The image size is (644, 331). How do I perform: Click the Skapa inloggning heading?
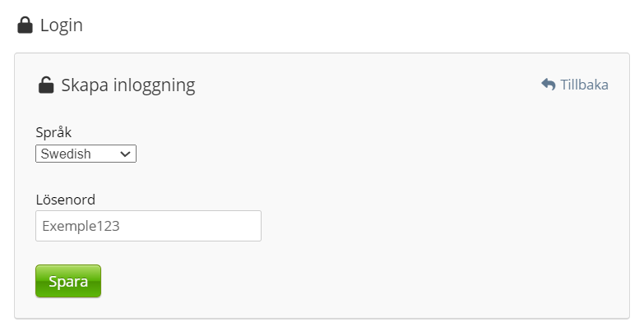[127, 85]
